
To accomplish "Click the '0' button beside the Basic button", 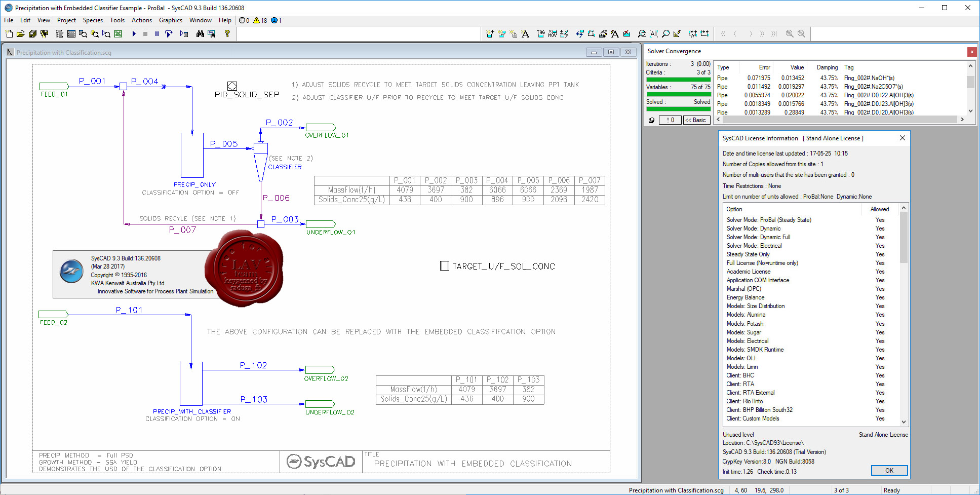I will coord(670,120).
